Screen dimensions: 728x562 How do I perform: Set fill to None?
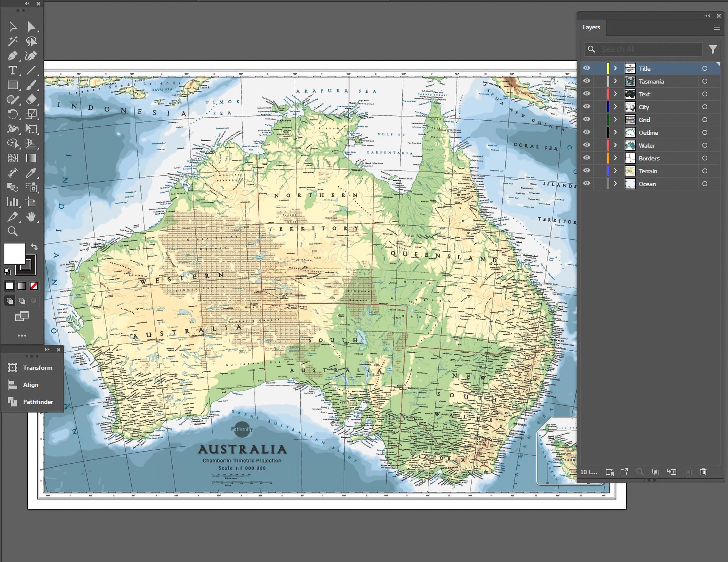34,286
